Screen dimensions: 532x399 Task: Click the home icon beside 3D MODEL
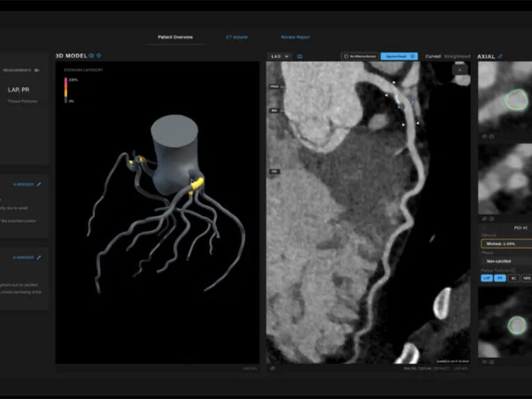(91, 55)
